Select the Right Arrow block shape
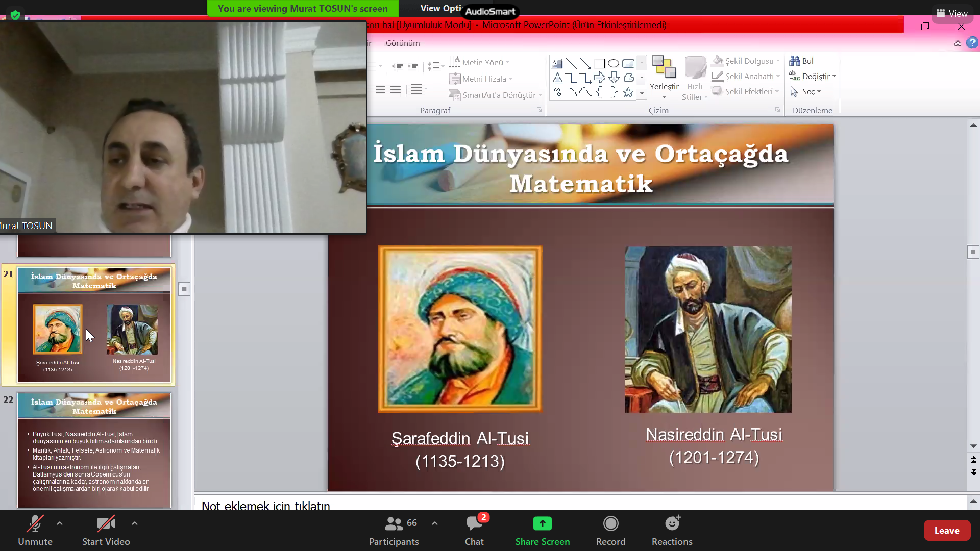Image resolution: width=980 pixels, height=551 pixels. coord(599,78)
